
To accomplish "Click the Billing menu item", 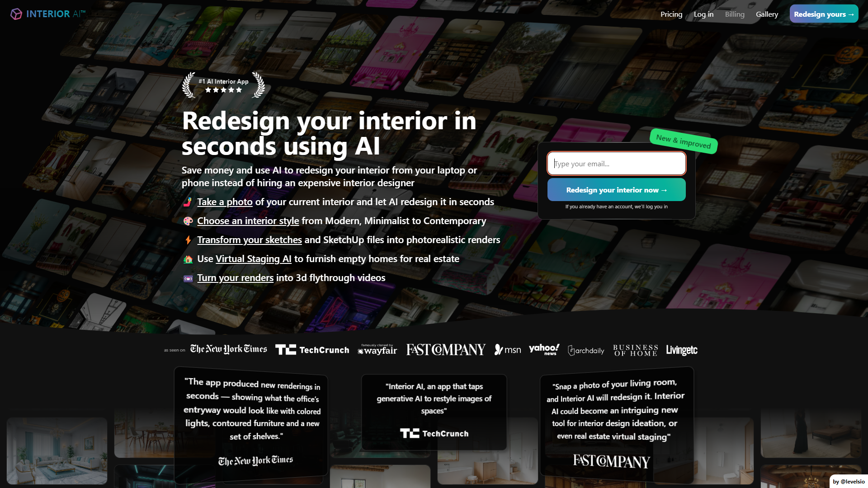I will click(x=735, y=14).
